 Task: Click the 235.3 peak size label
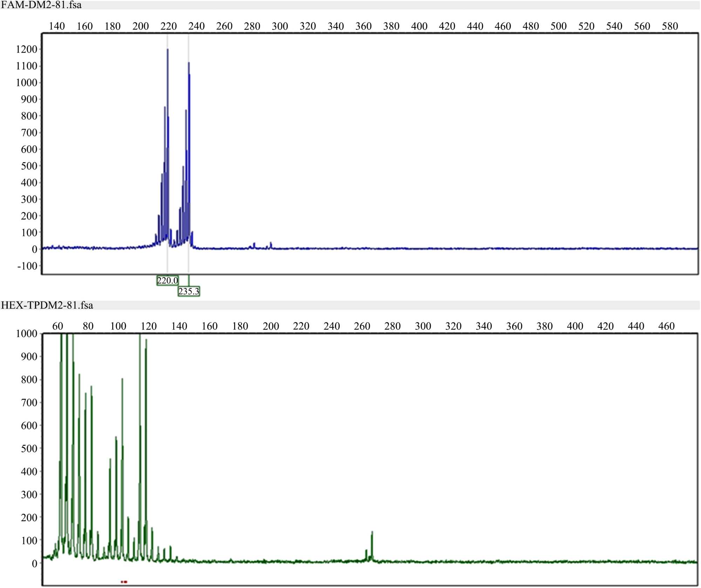(x=189, y=291)
